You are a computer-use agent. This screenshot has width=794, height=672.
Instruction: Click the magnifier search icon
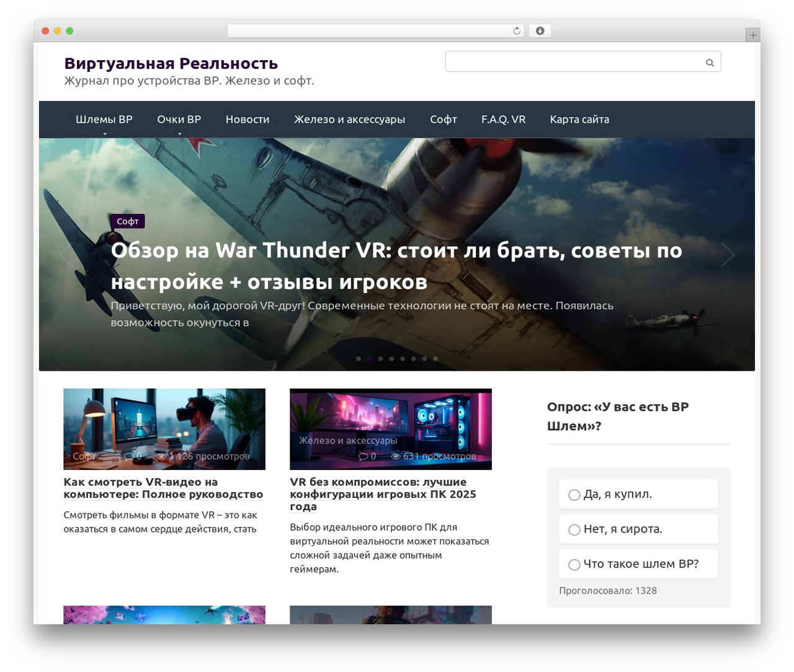pos(710,62)
